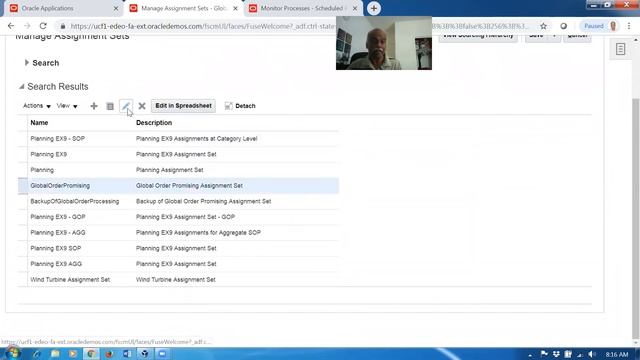The height and width of the screenshot is (360, 640).
Task: Close the Monitor Processes tab
Action: (x=355, y=8)
